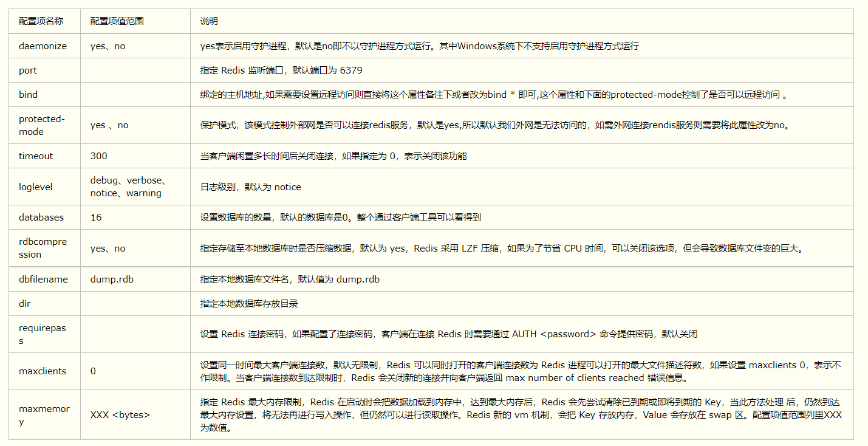Click the maxmemory description about 最大内存限制
Image resolution: width=868 pixels, height=446 pixels.
pyautogui.click(x=521, y=414)
